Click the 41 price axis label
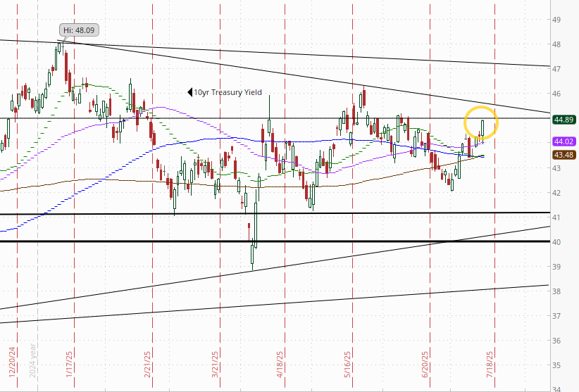 [x=556, y=217]
